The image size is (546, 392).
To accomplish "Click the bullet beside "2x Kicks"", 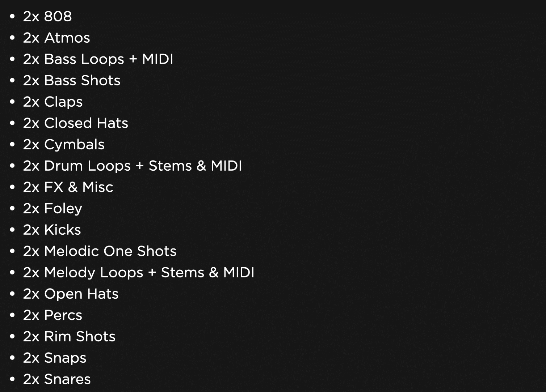I will click(13, 230).
